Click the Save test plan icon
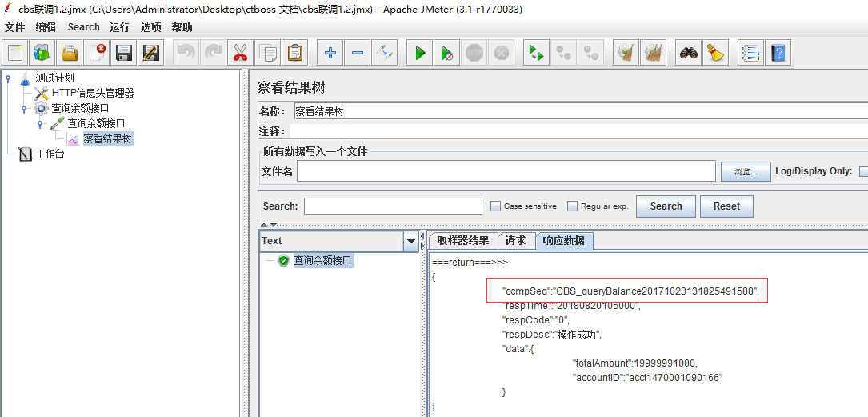The height and width of the screenshot is (417, 868). (124, 54)
